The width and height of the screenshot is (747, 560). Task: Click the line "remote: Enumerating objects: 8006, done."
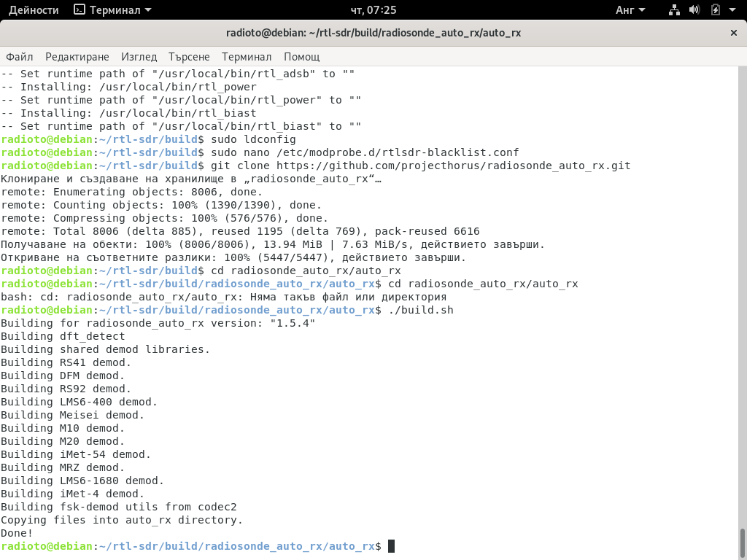click(x=132, y=192)
